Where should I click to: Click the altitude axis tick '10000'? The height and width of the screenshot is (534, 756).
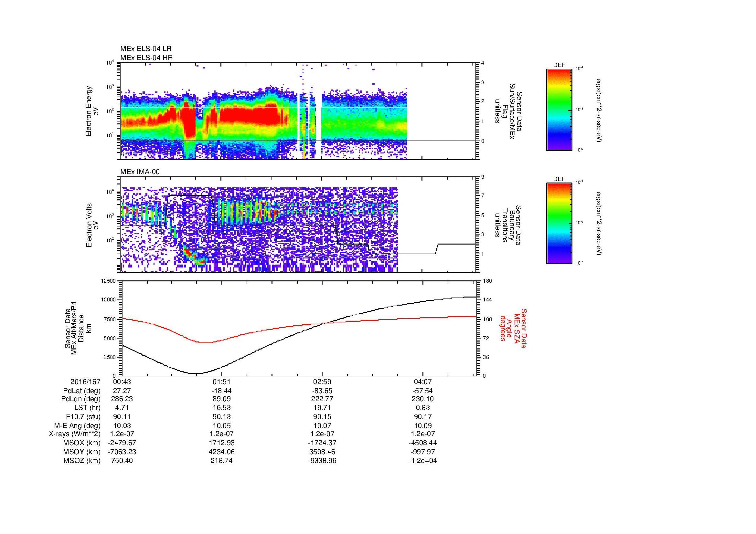pyautogui.click(x=109, y=300)
